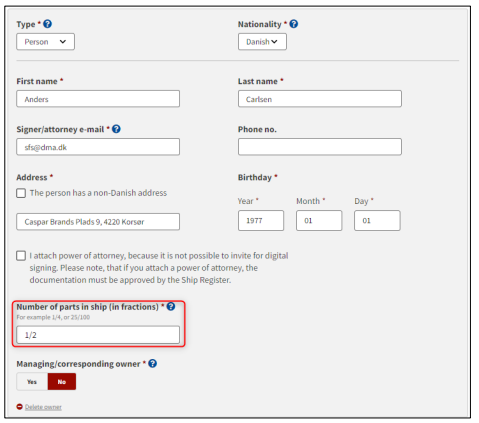The height and width of the screenshot is (423, 479).
Task: Focus the Last name field containing Carlsen
Action: 320,99
